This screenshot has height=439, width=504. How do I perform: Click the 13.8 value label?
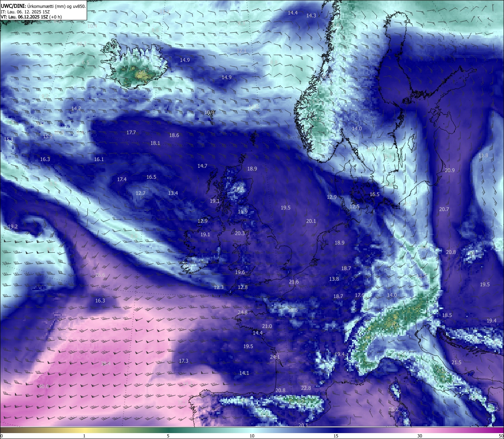click(x=334, y=279)
